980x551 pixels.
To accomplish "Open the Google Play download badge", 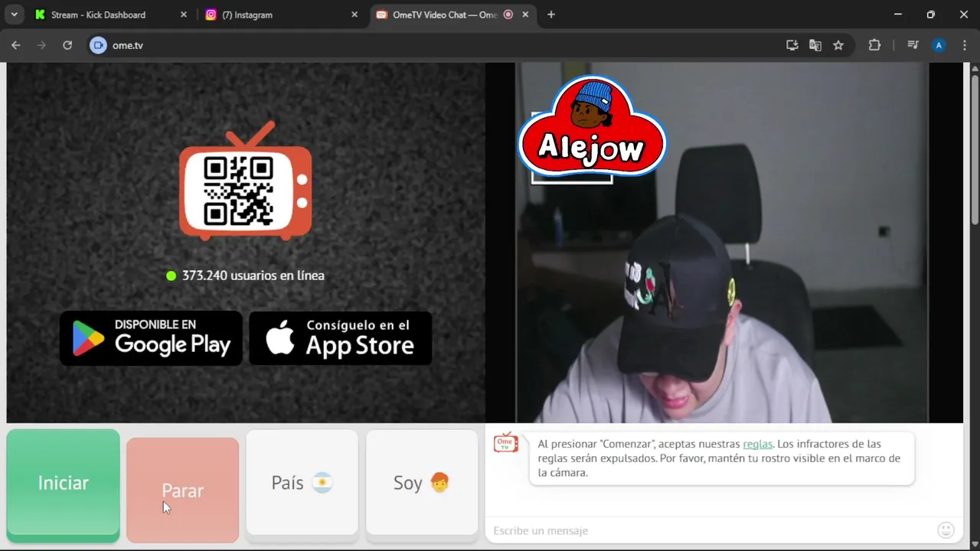I will coord(151,337).
